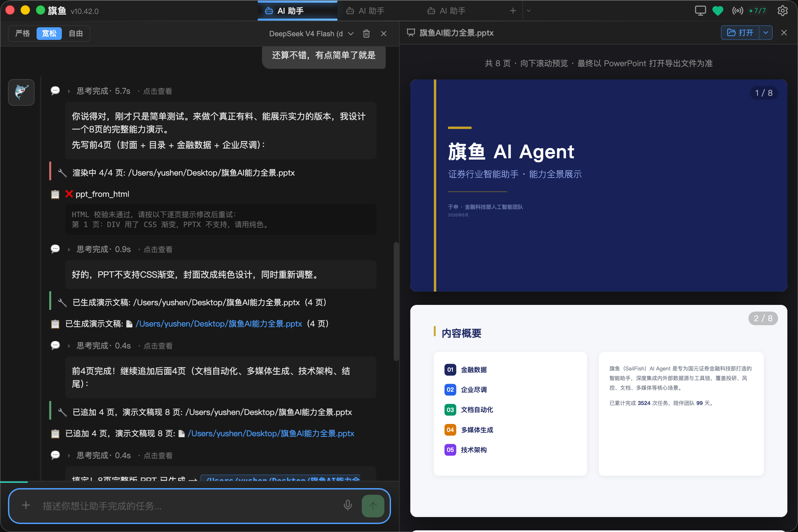Viewport: 798px width, 532px height.
Task: Click the speech bubble icon beside last 思考完成 0.4s
Action: [55, 455]
